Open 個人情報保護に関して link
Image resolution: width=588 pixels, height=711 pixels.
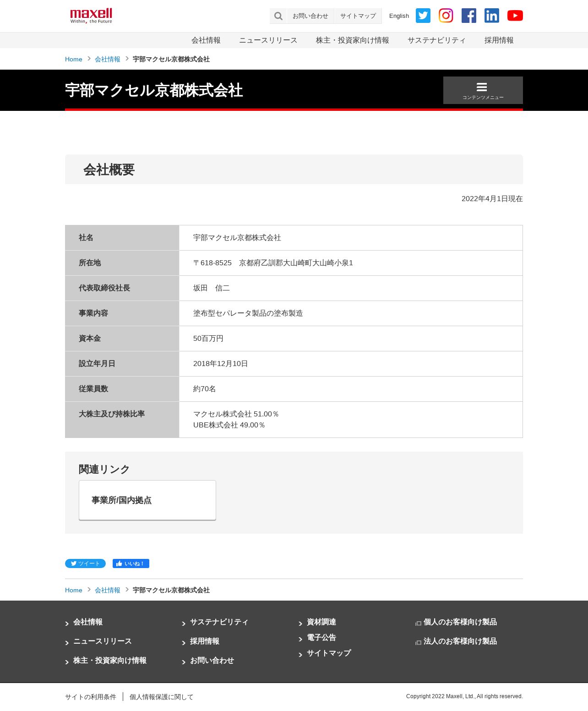point(162,697)
